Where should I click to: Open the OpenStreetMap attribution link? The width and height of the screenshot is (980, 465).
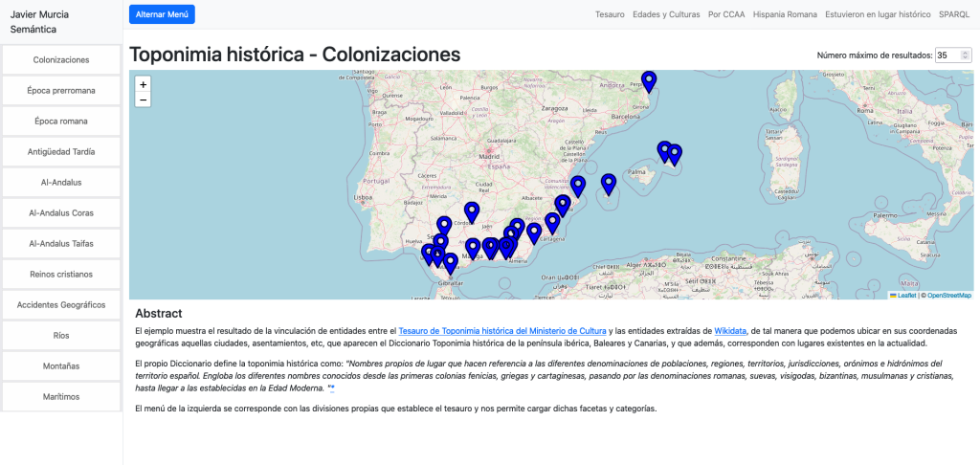click(x=948, y=296)
